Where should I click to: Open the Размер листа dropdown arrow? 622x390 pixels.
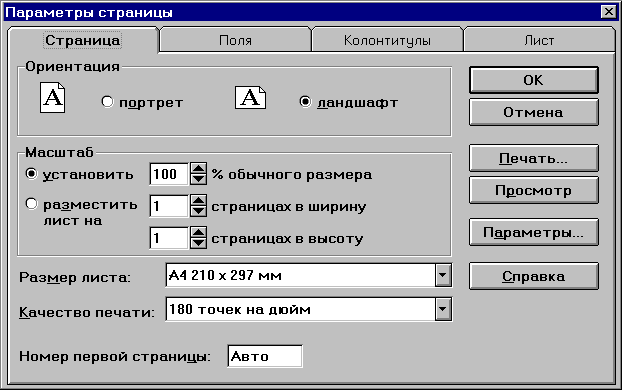click(443, 275)
